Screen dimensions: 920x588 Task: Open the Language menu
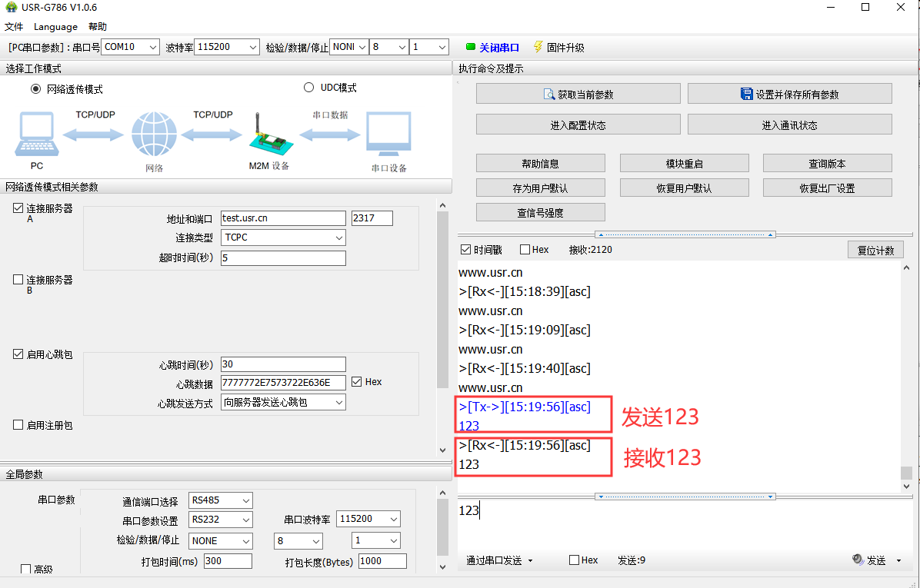click(55, 26)
